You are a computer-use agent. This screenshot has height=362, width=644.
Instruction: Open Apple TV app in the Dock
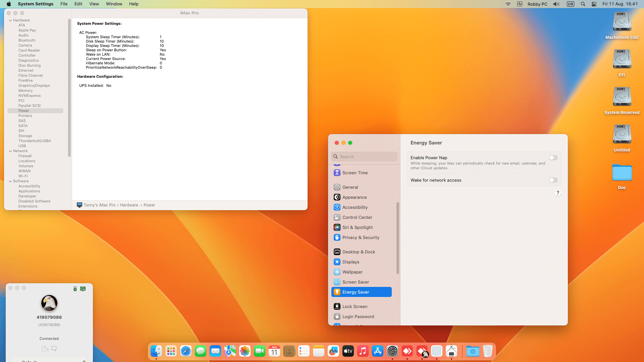point(348,351)
